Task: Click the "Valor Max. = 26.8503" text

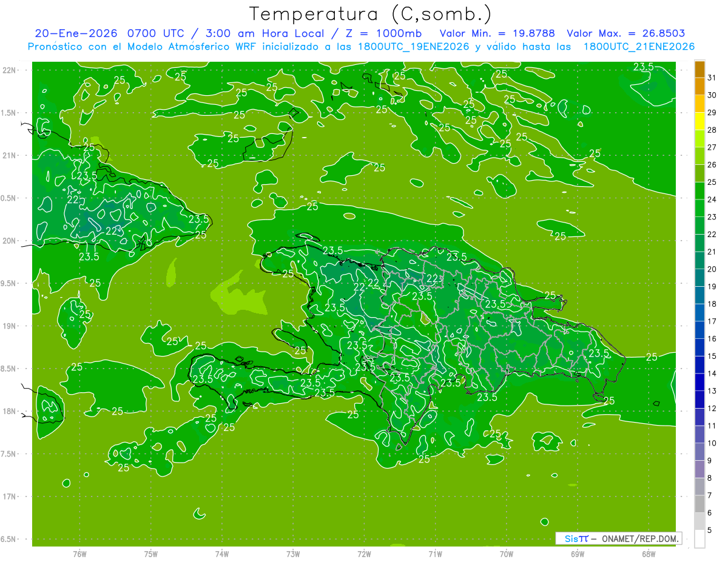Action: point(625,33)
